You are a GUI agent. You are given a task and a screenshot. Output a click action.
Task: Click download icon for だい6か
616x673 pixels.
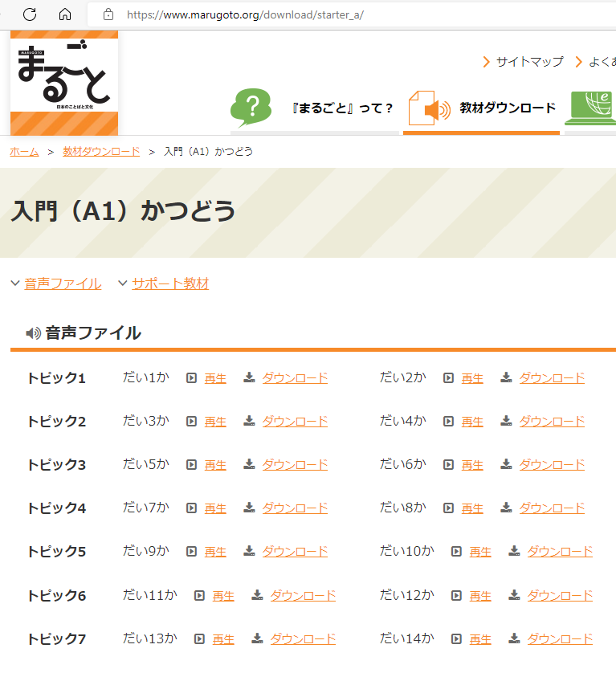[x=506, y=464]
